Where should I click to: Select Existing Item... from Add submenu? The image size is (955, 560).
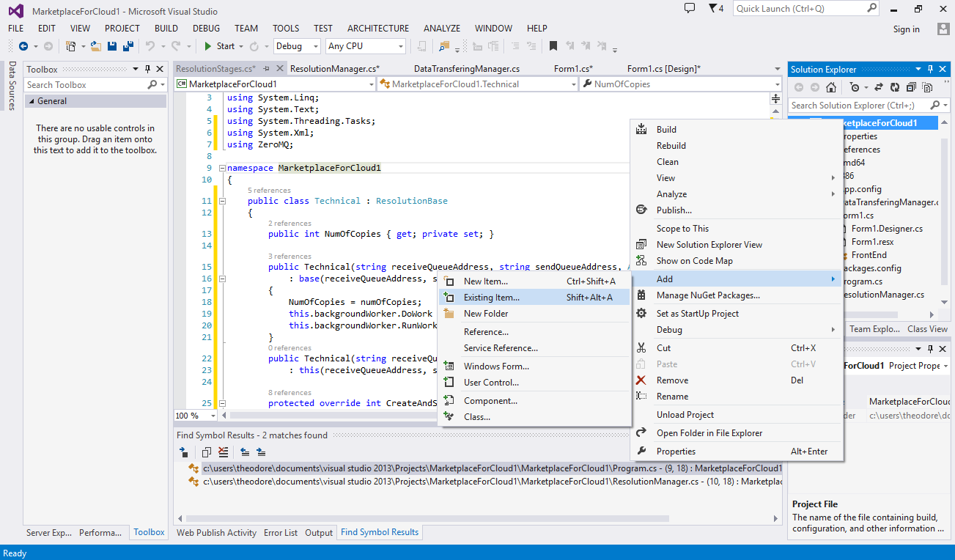tap(534, 298)
